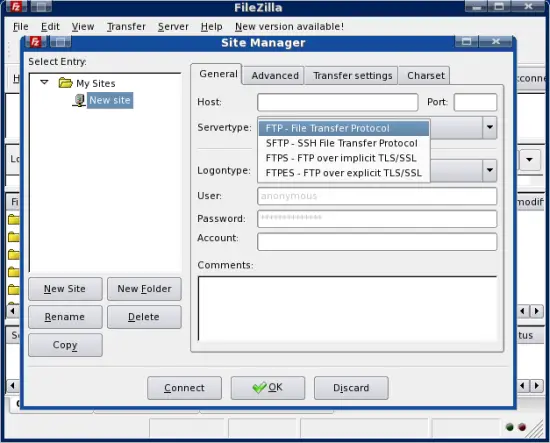Click the green checkmark on the OK button

[259, 388]
